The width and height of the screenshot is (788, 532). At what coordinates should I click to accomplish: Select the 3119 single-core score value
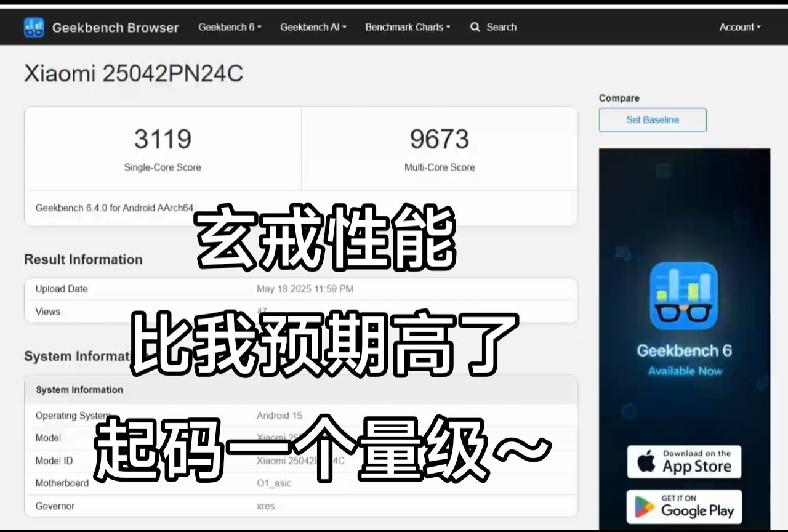(163, 139)
